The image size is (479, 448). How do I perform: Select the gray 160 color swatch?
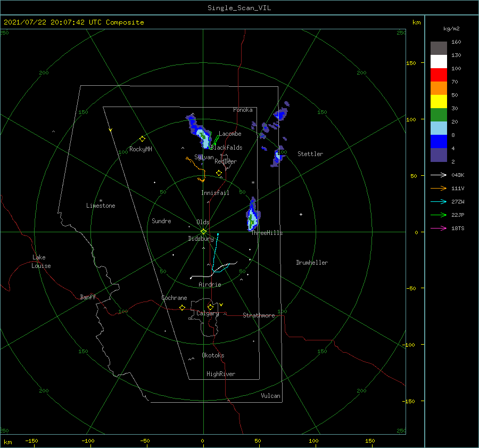coord(439,48)
